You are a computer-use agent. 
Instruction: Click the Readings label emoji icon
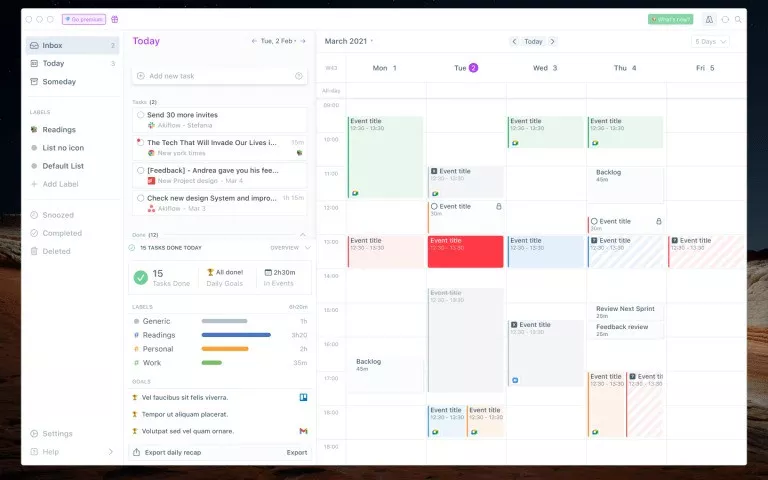pos(34,129)
